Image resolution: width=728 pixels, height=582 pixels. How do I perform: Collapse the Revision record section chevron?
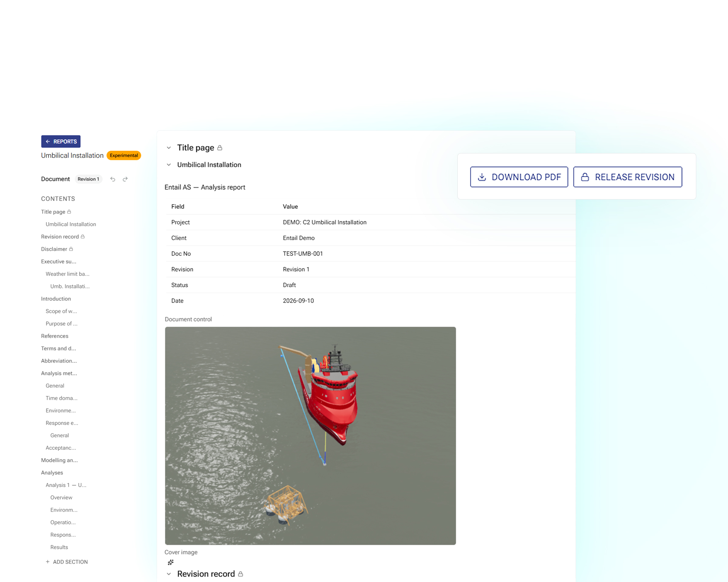(169, 574)
